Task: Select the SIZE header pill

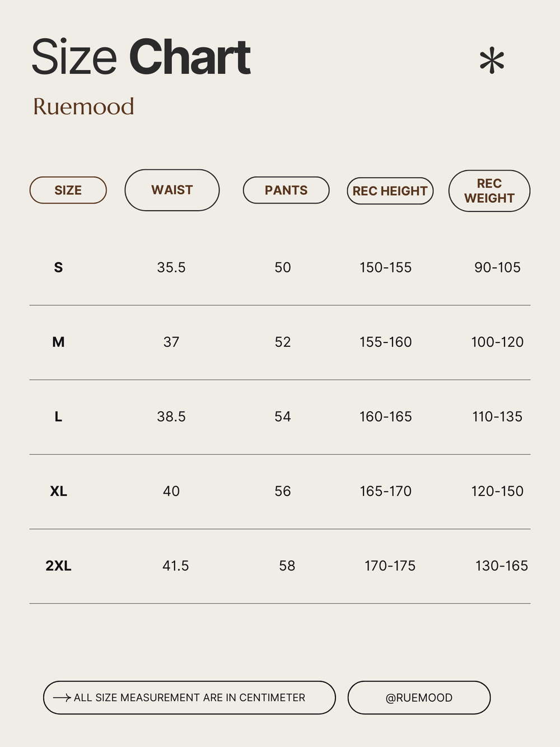Action: [x=68, y=190]
